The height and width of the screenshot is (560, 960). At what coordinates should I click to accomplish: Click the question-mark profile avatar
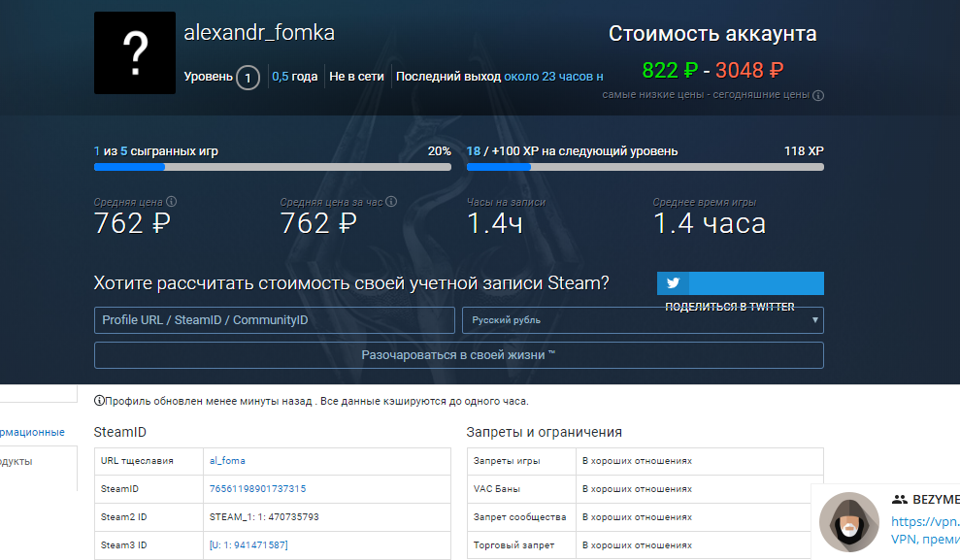[x=135, y=52]
